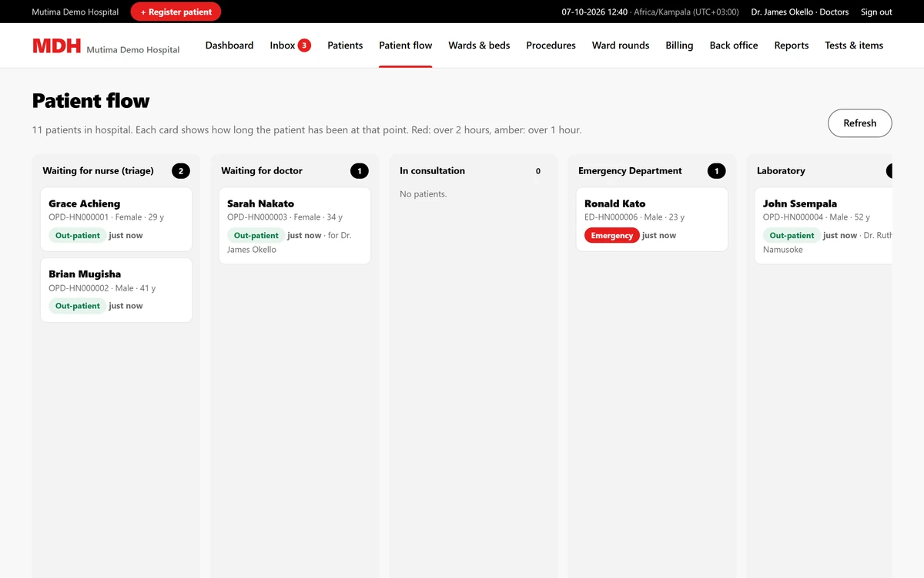Click the date and time "07-10-2026 12:40"
924x578 pixels.
[594, 12]
